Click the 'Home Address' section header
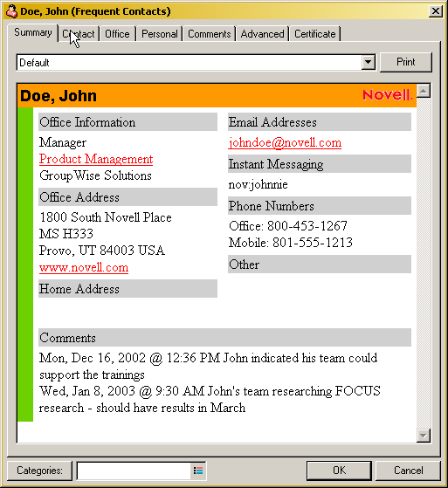This screenshot has width=448, height=488. pyautogui.click(x=128, y=288)
